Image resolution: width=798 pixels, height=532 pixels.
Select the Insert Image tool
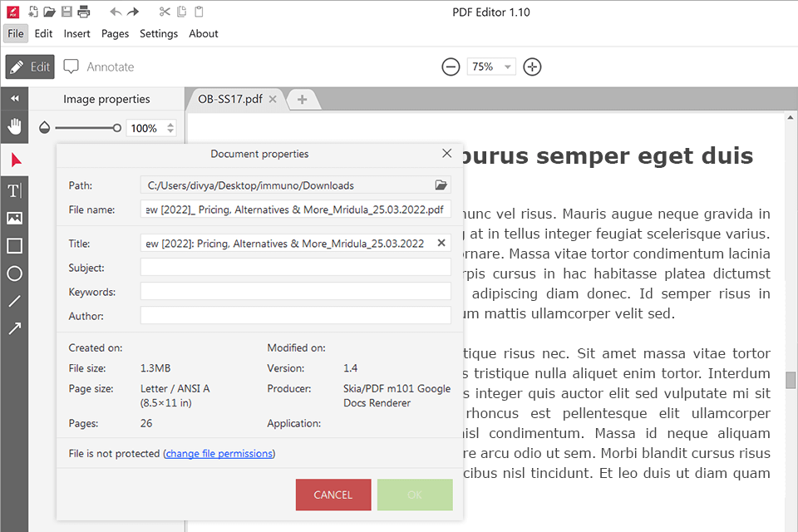(x=15, y=219)
